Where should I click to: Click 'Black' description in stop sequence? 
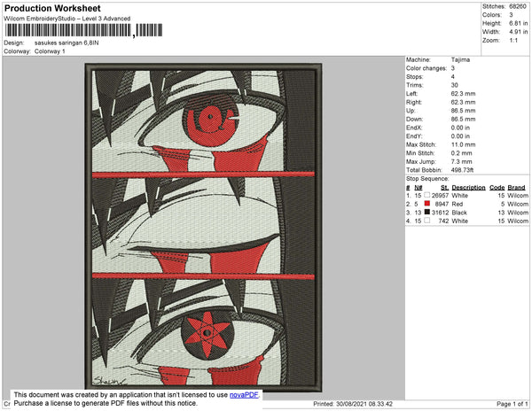pos(459,213)
